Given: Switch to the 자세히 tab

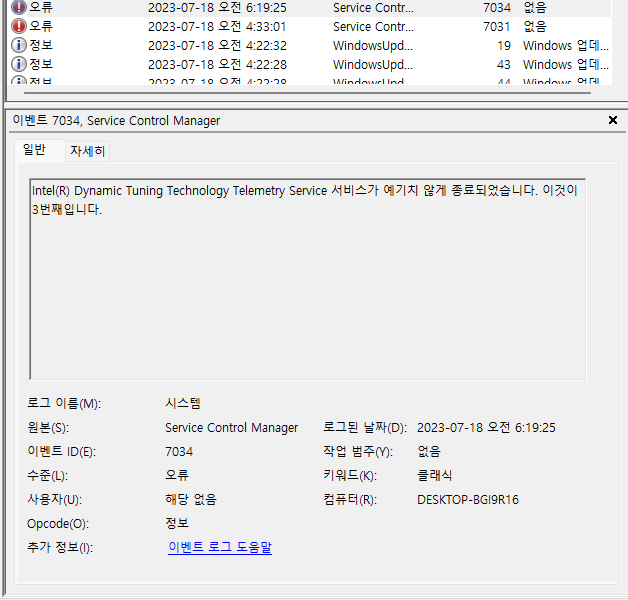Looking at the screenshot, I should (x=88, y=151).
